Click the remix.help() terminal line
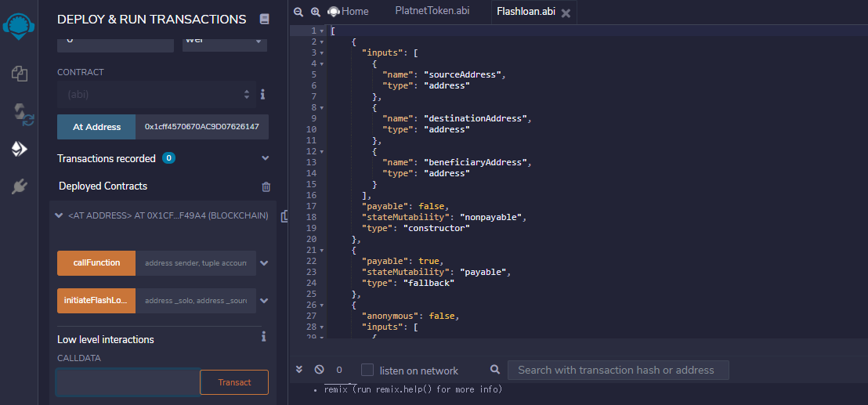The height and width of the screenshot is (405, 868). [x=413, y=389]
